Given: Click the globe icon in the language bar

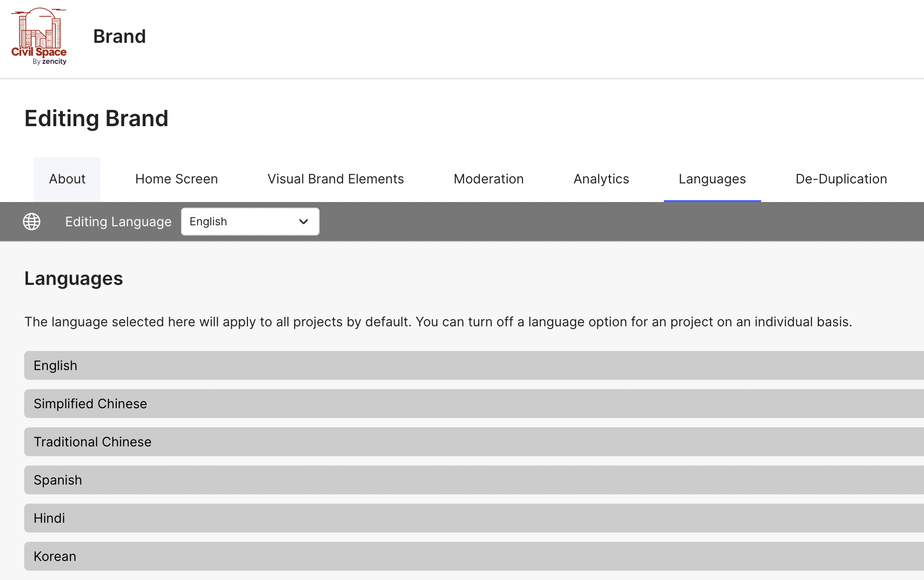Looking at the screenshot, I should pos(32,222).
